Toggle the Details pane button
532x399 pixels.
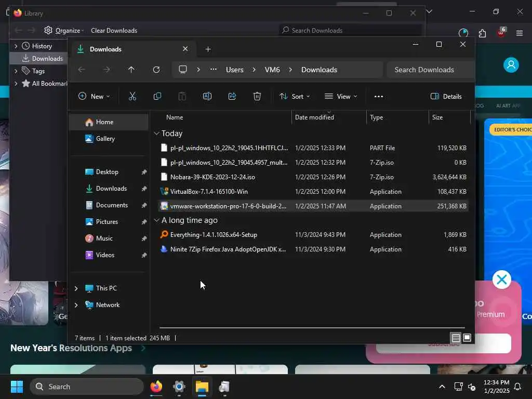tap(446, 96)
